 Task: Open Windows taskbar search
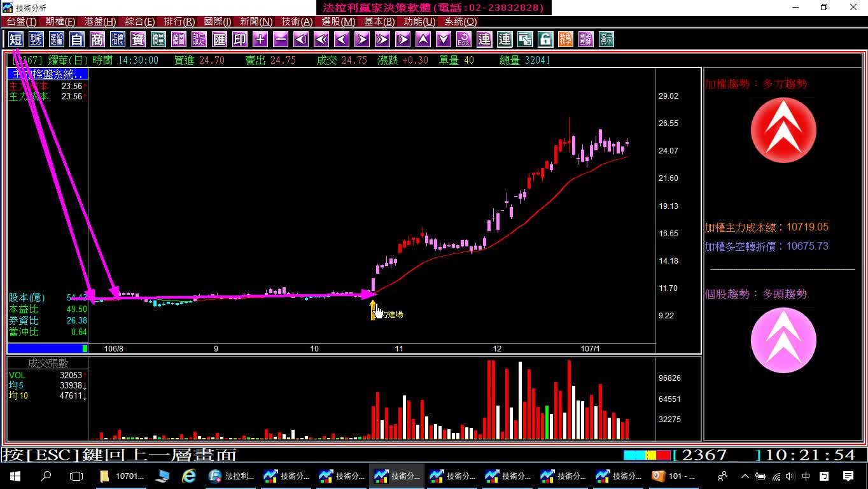[x=46, y=476]
